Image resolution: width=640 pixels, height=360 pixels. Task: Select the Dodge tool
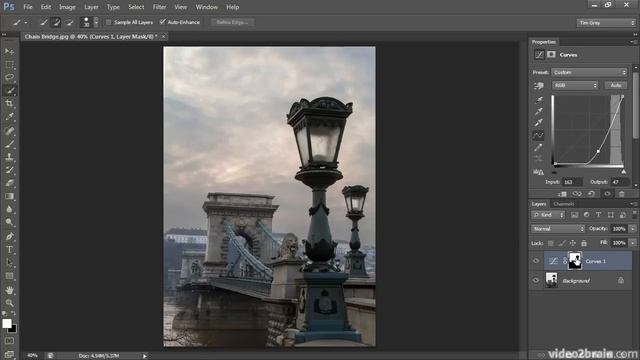(x=9, y=222)
